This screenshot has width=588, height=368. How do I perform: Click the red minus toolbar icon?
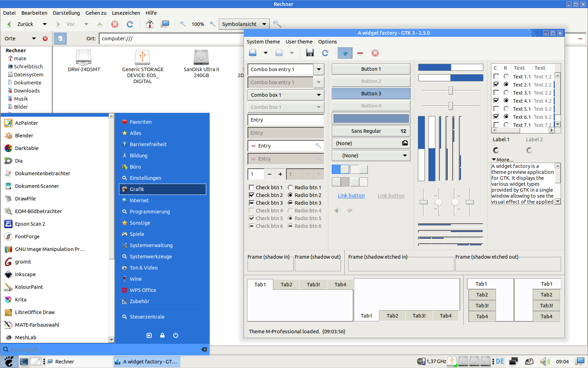click(360, 53)
